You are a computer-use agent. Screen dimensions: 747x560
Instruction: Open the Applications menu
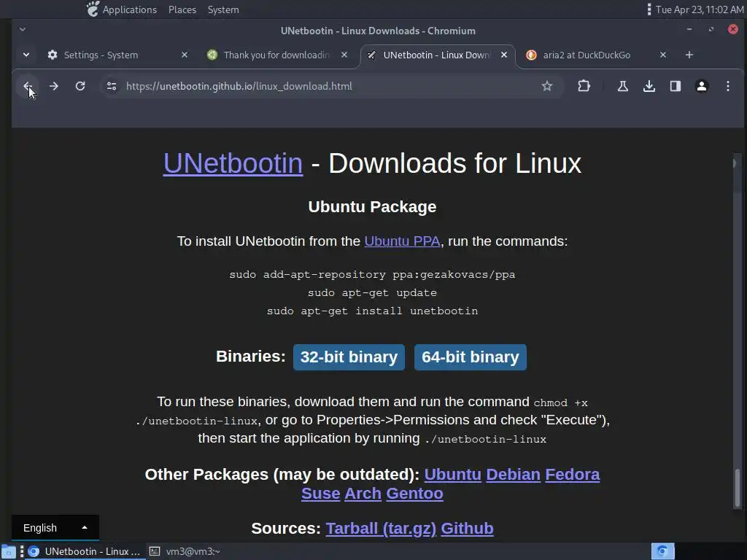coord(130,9)
